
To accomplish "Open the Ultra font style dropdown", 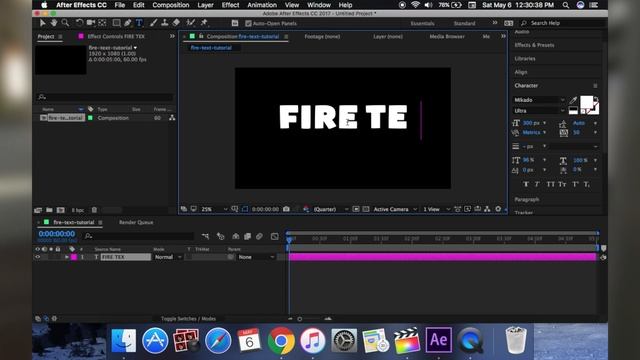I will coord(539,111).
